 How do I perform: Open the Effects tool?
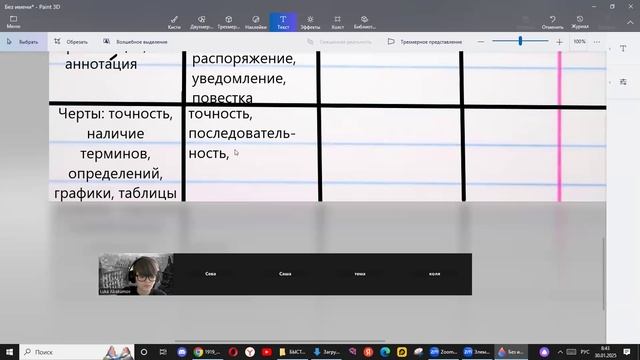(x=310, y=22)
